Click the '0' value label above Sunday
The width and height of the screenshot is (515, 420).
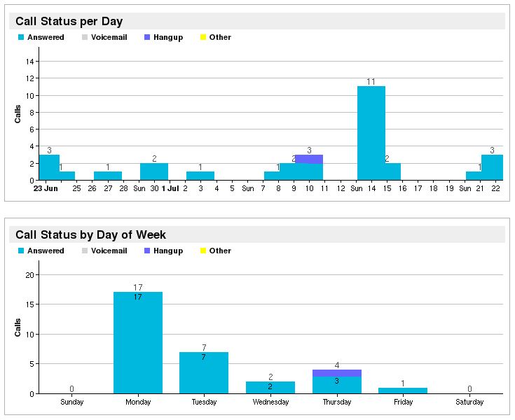coord(72,388)
